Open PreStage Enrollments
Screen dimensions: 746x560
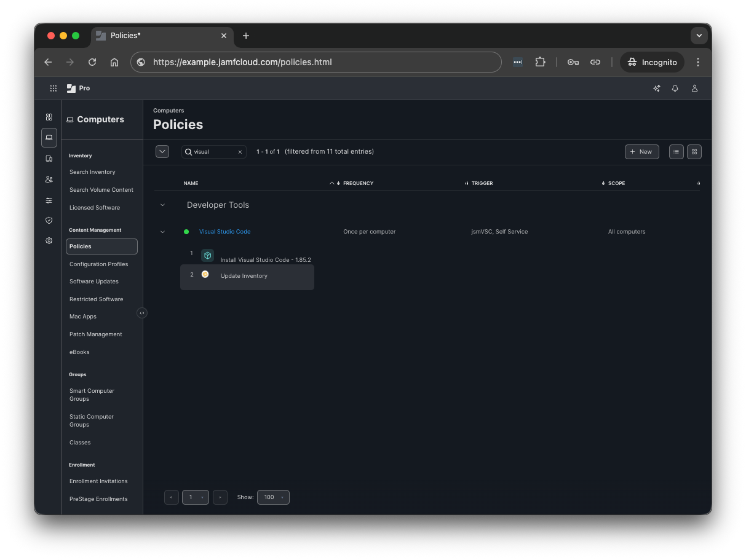[x=98, y=499]
